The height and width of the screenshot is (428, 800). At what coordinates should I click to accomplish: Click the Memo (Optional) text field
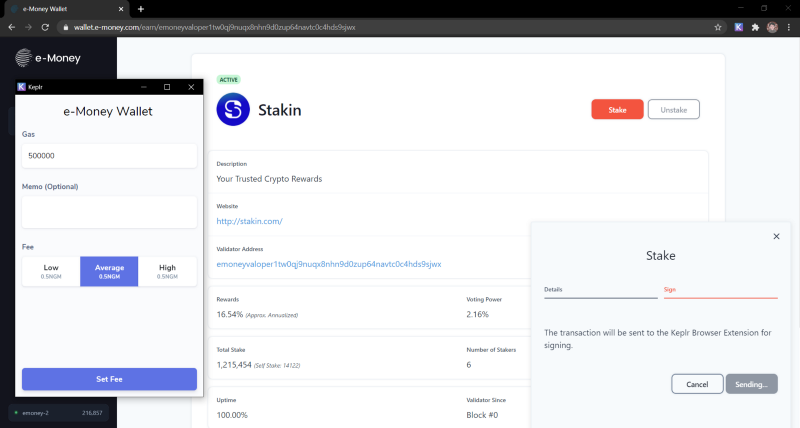click(x=109, y=212)
